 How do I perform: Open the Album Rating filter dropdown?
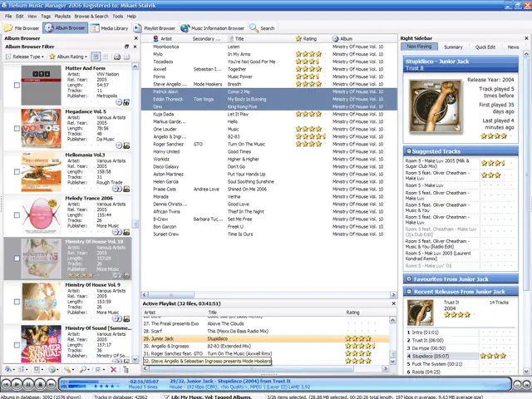(x=68, y=57)
